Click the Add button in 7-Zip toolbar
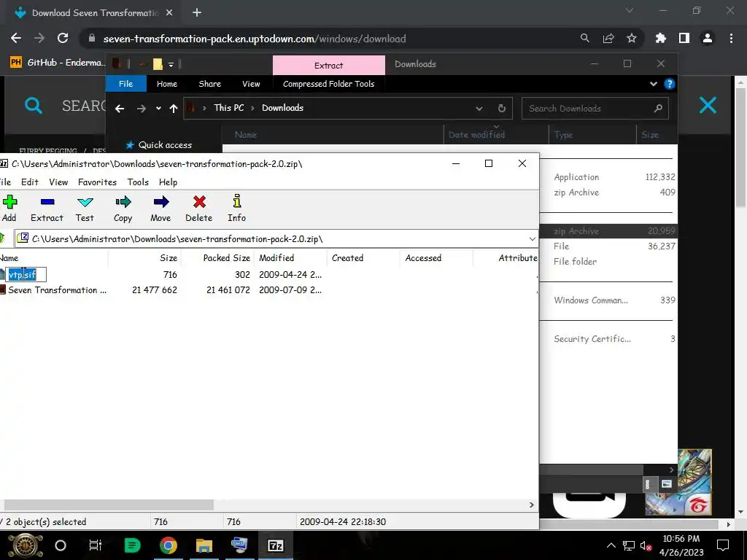747x560 pixels. coord(9,209)
